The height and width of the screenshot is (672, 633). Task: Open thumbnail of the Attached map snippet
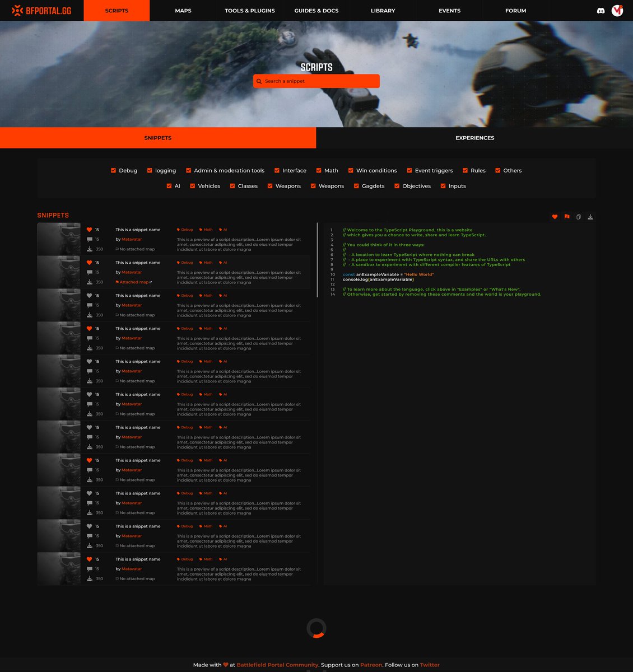point(59,272)
